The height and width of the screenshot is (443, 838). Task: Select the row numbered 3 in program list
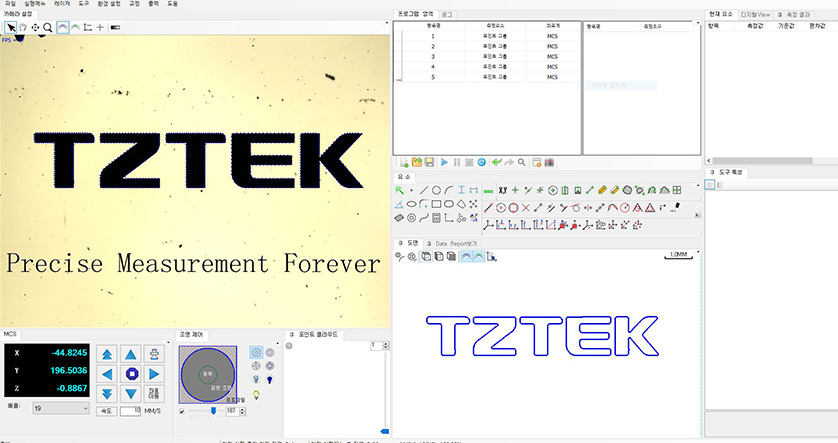[x=487, y=57]
